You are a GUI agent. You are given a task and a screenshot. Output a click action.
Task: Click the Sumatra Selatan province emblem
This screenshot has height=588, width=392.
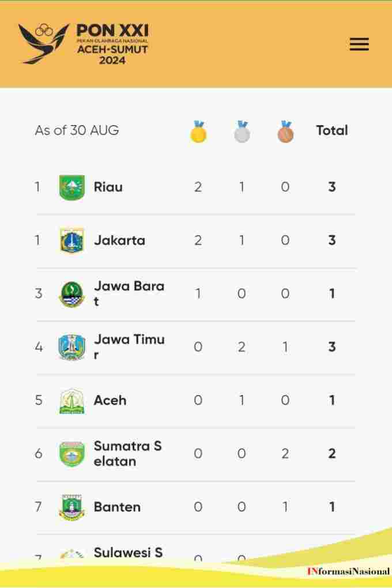[x=72, y=454]
